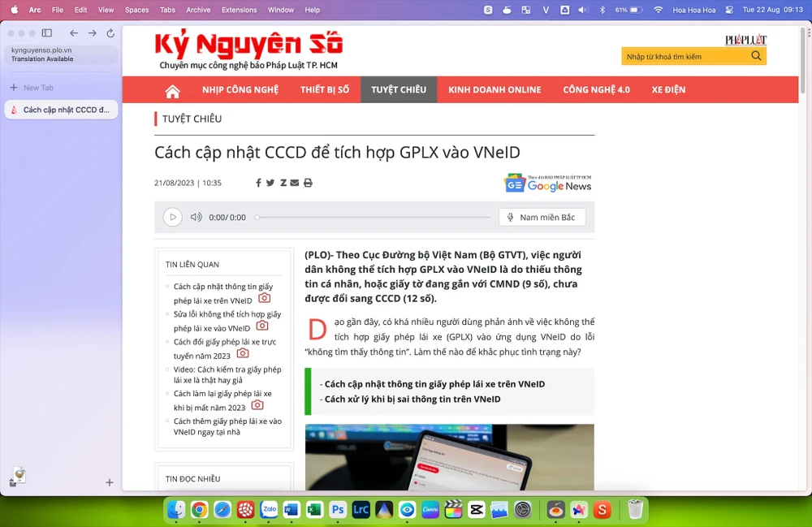Go to the XE ĐIỆN section

pos(668,90)
